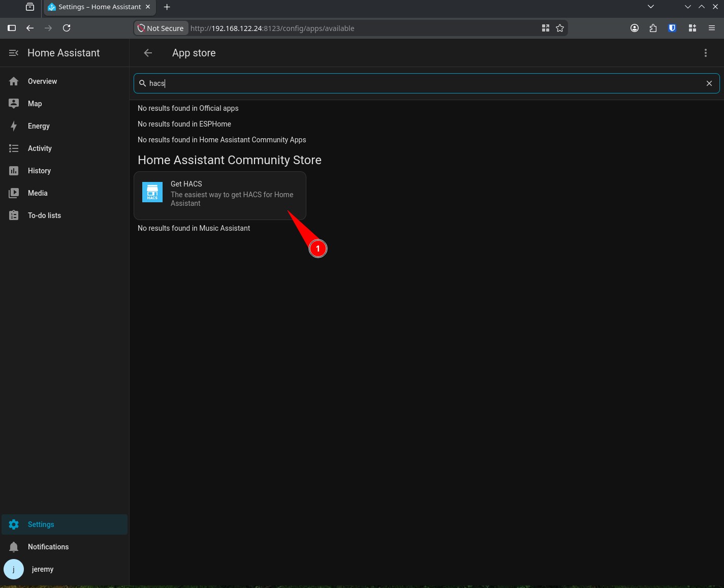Open the Media menu item

click(x=65, y=193)
